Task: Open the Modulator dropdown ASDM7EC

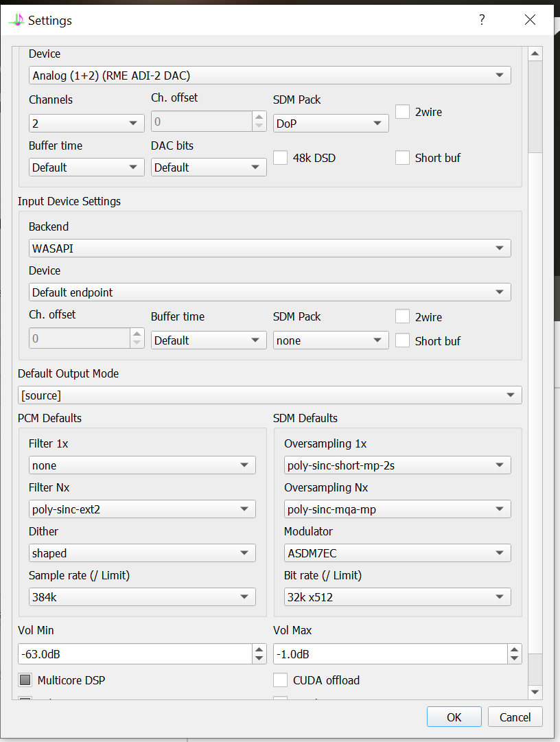Action: pyautogui.click(x=397, y=553)
